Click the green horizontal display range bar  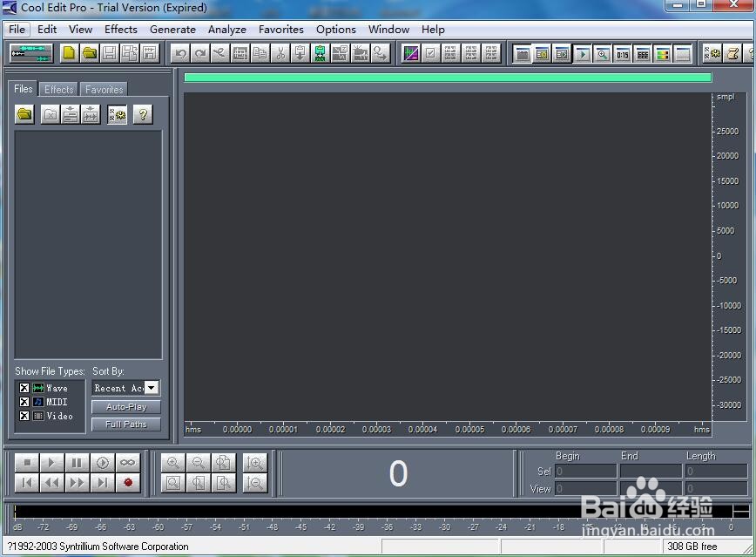click(448, 78)
